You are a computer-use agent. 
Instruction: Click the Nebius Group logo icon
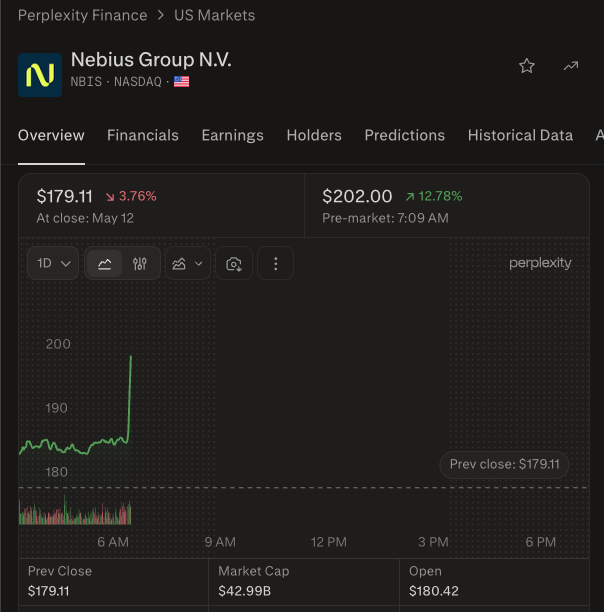click(x=40, y=75)
